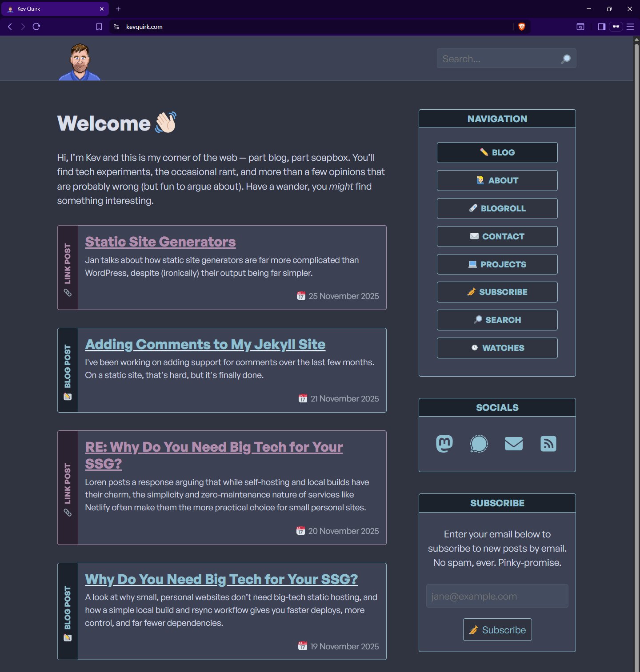
Task: Select the Kev Quirk browser tab
Action: click(x=54, y=9)
